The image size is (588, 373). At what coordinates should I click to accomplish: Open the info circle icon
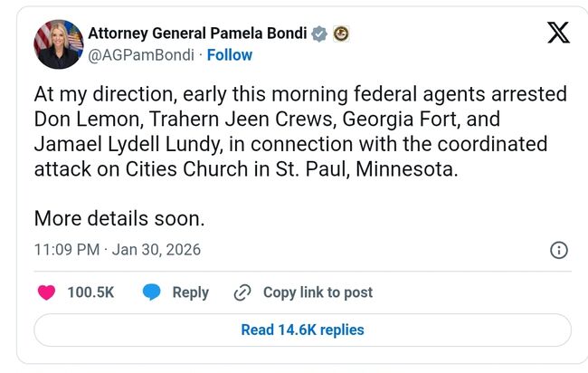click(x=559, y=249)
